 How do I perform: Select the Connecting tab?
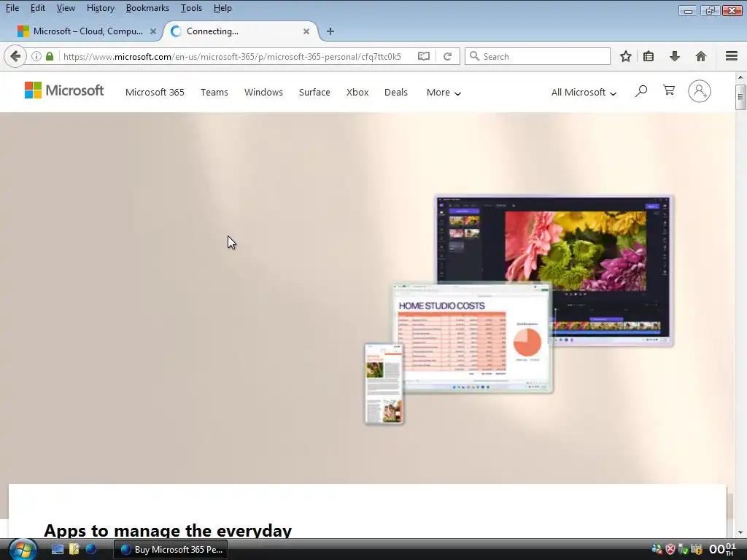coord(241,31)
